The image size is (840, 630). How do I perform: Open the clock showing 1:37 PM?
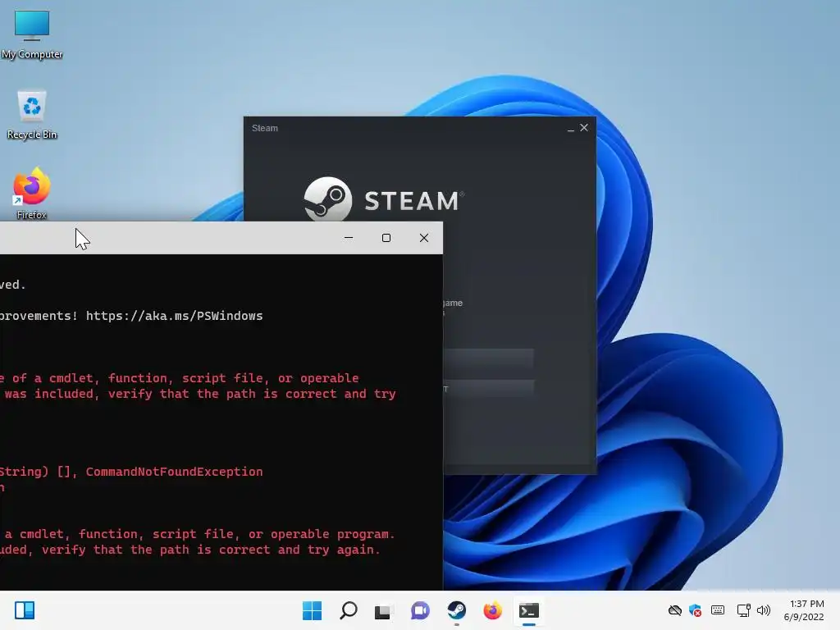[804, 610]
